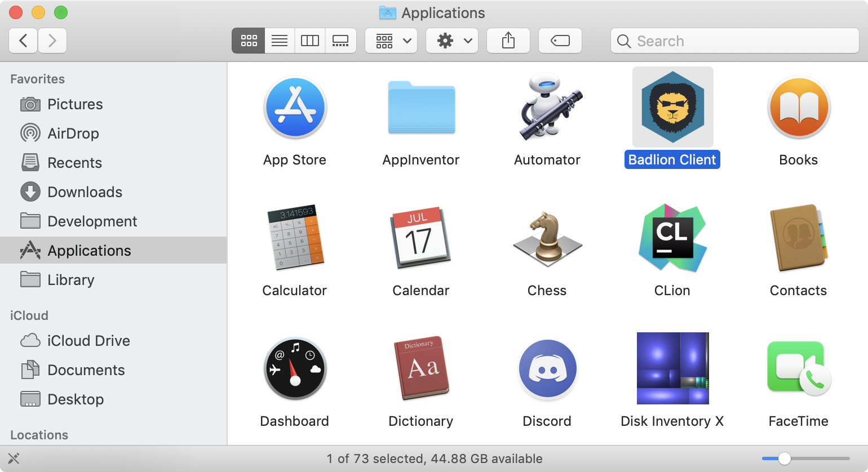
Task: Click the path bar tools icon in status bar
Action: tap(14, 458)
